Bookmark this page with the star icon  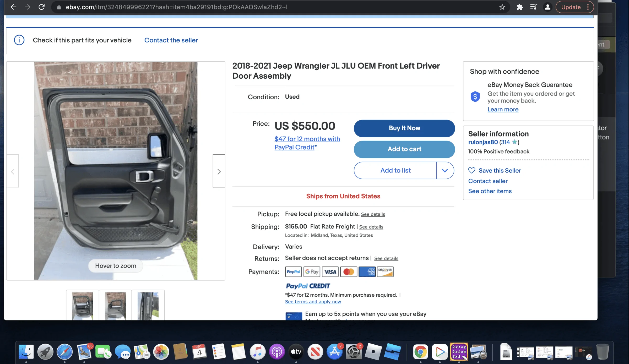(502, 7)
